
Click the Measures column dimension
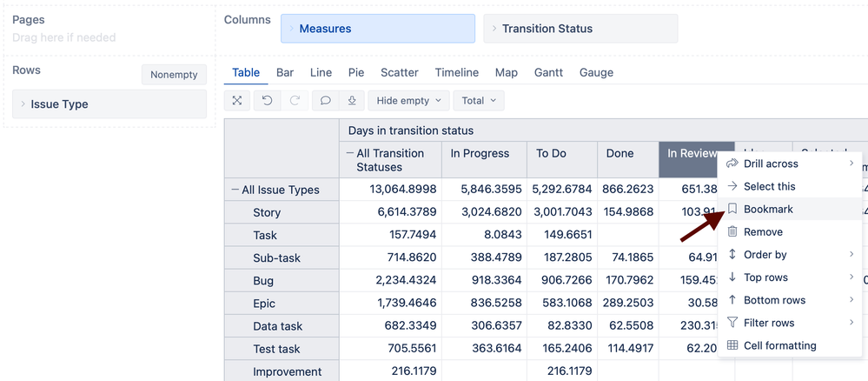pos(378,29)
